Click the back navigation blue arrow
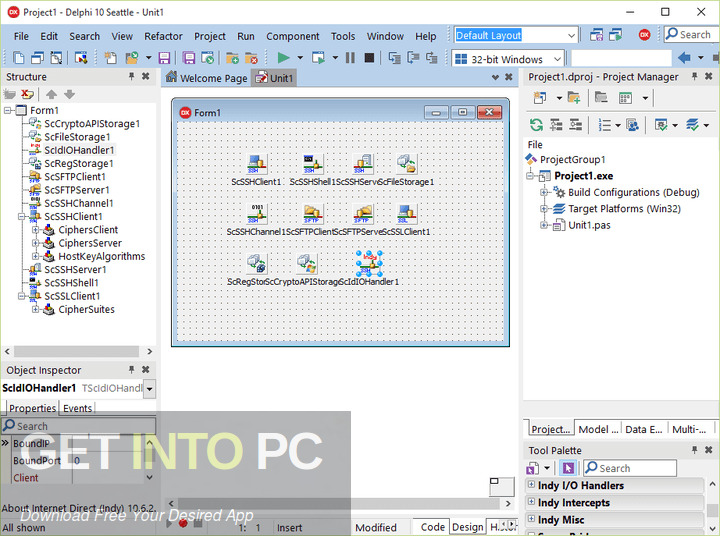Image resolution: width=720 pixels, height=536 pixels. click(684, 58)
